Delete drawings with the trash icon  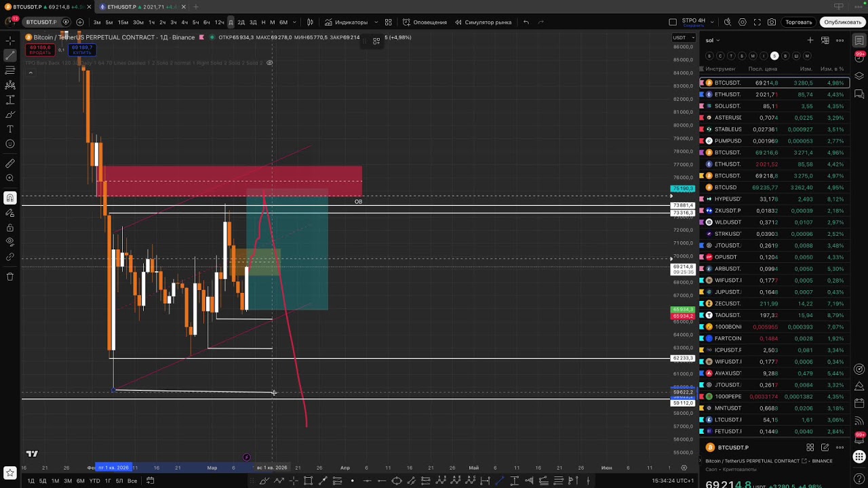click(10, 277)
